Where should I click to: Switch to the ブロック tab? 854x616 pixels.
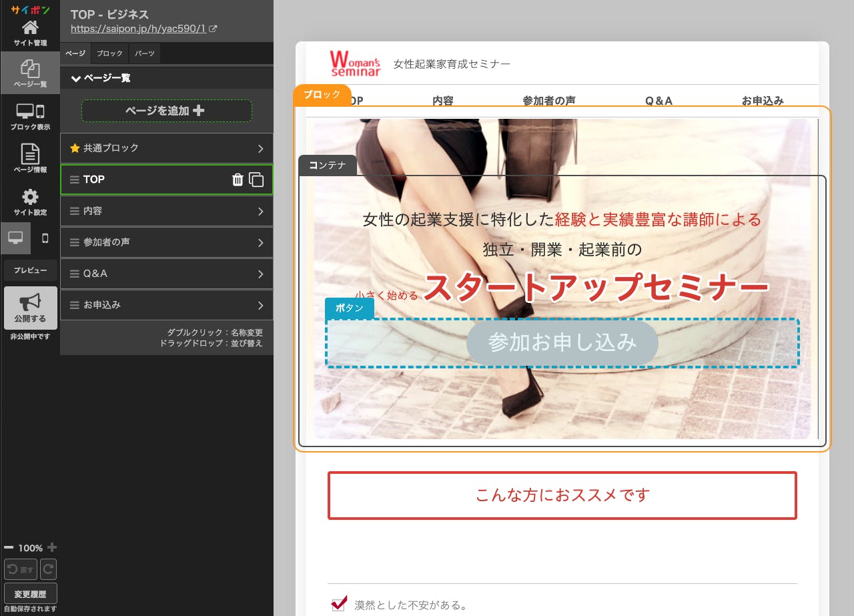click(x=109, y=53)
